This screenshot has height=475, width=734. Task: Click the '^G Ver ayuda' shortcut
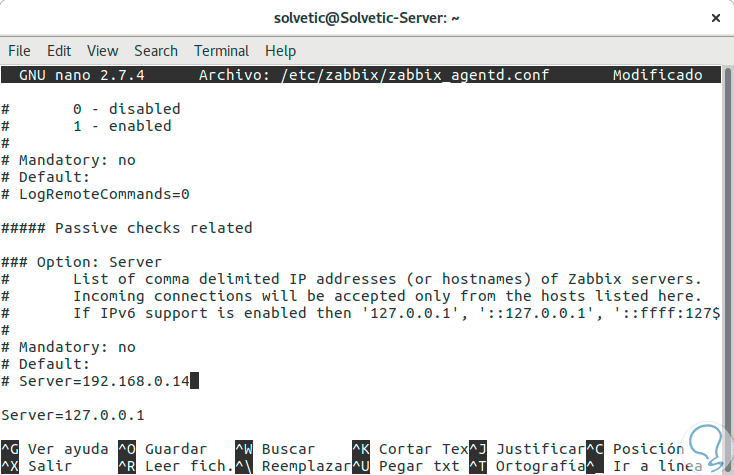pyautogui.click(x=55, y=449)
